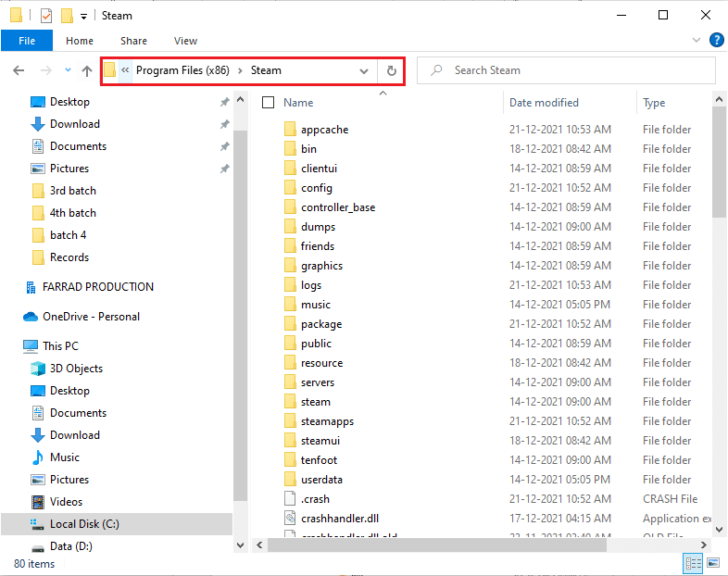The image size is (728, 576).
Task: Toggle the select all items checkbox
Action: pyautogui.click(x=268, y=103)
